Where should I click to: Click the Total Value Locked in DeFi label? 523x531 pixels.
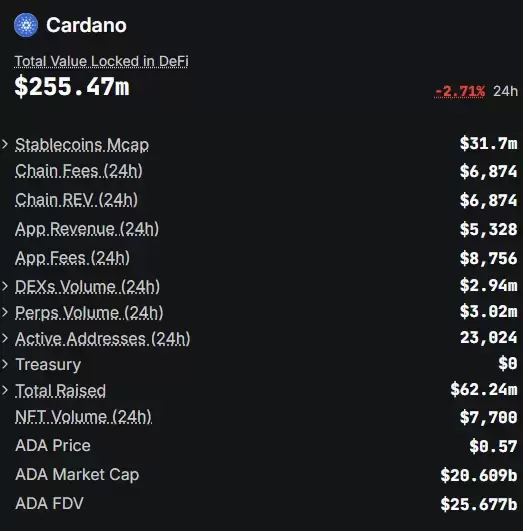101,62
